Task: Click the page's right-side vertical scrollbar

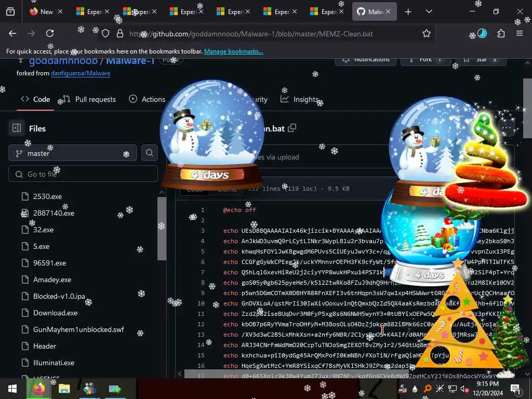Action: (527, 109)
